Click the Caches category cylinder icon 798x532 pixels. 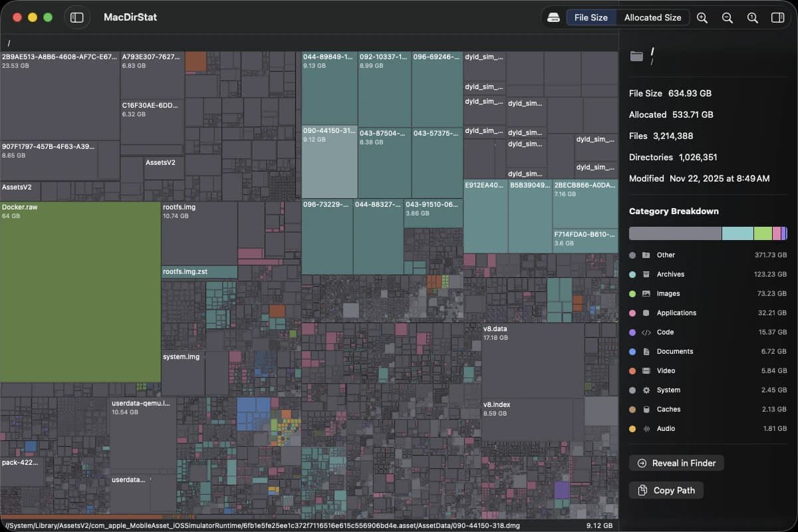click(646, 410)
